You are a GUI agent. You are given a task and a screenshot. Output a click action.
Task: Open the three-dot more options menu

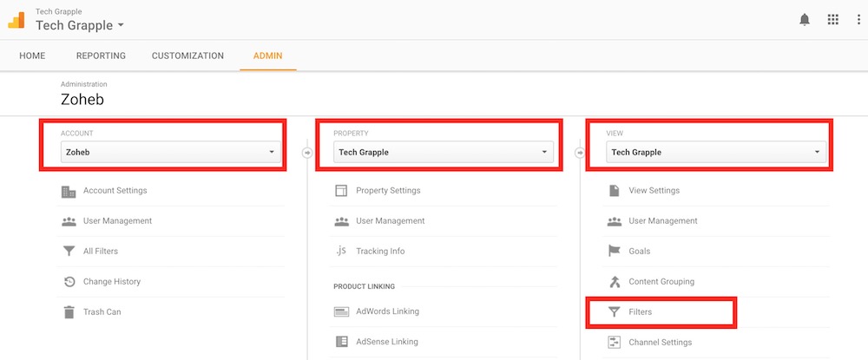[858, 20]
